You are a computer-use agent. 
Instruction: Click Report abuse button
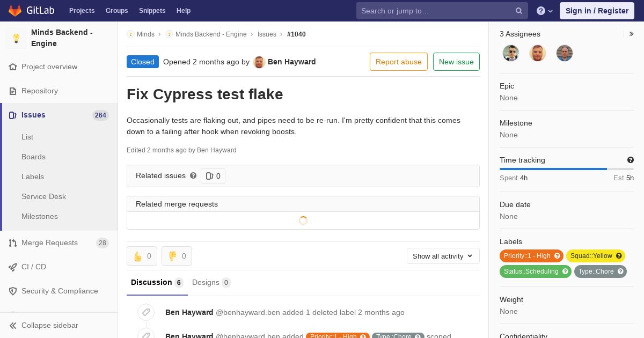click(x=399, y=62)
